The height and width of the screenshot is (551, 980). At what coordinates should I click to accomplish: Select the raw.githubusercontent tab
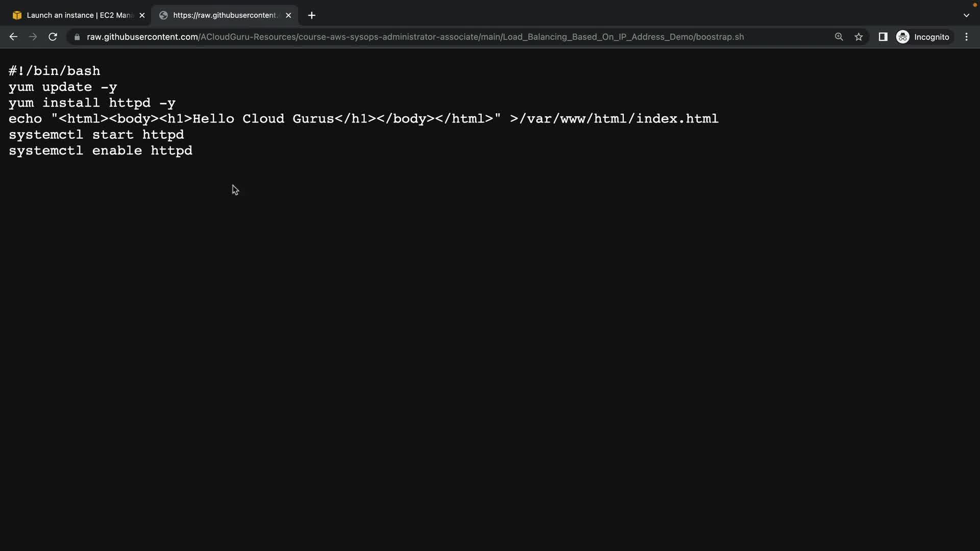click(225, 15)
